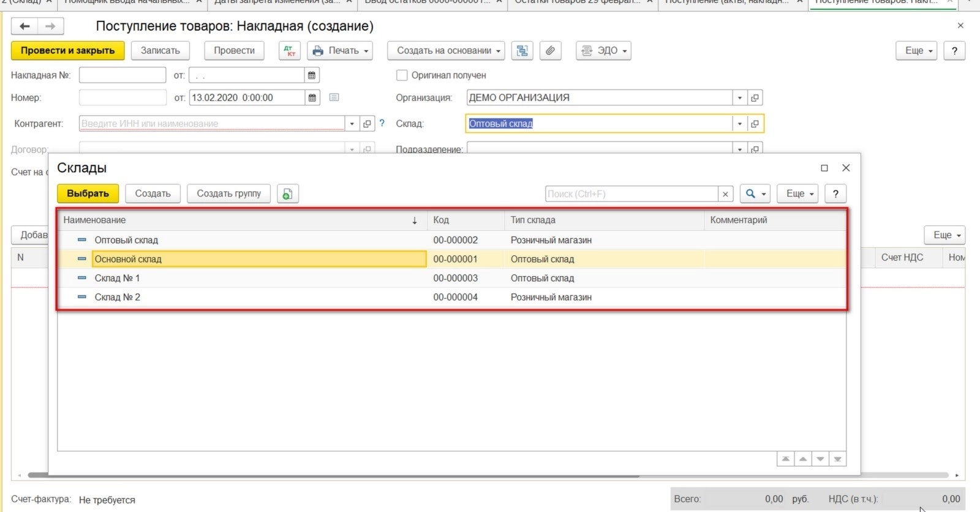Go back with the left arrow
The height and width of the screenshot is (512, 980).
coord(24,26)
